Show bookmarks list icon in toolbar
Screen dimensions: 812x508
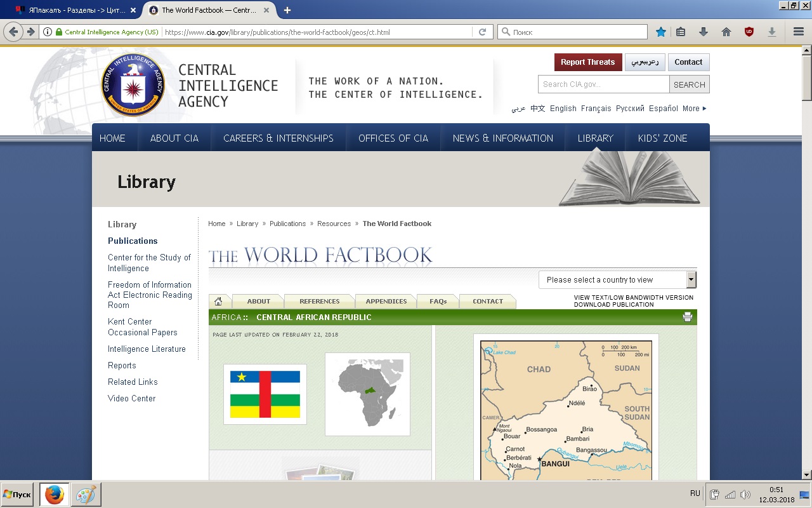point(681,32)
